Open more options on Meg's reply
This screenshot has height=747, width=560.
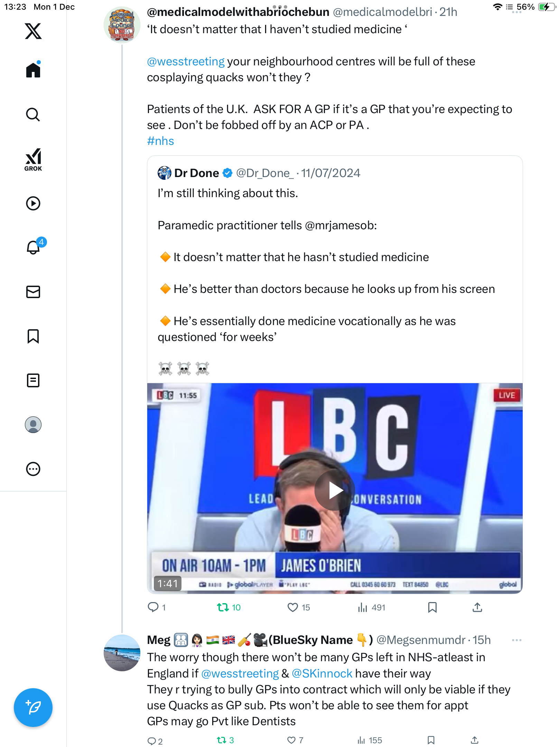[516, 640]
